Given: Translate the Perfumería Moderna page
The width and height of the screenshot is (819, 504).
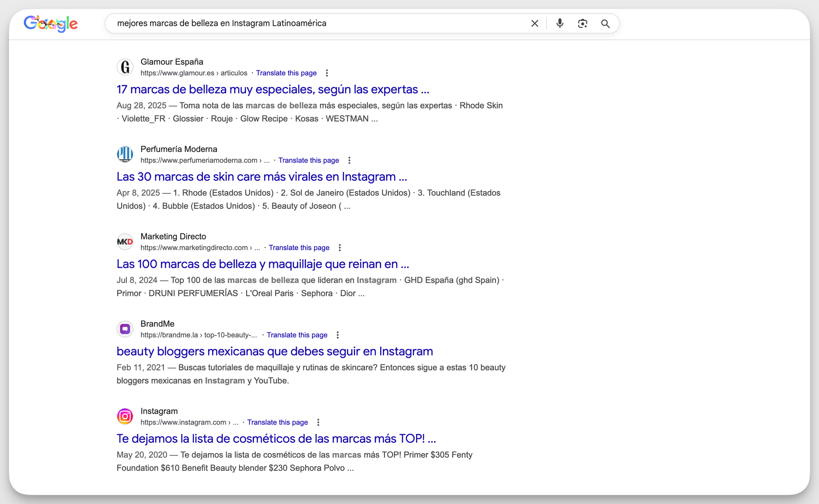Looking at the screenshot, I should 309,160.
